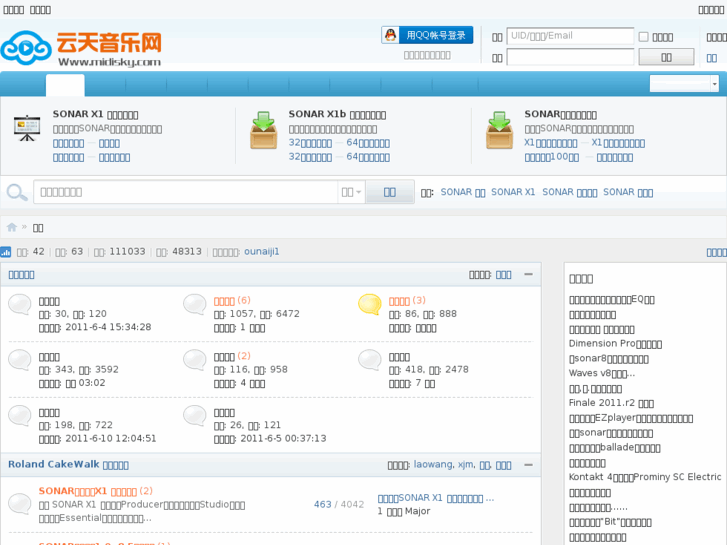Focus the main search text field

point(185,192)
